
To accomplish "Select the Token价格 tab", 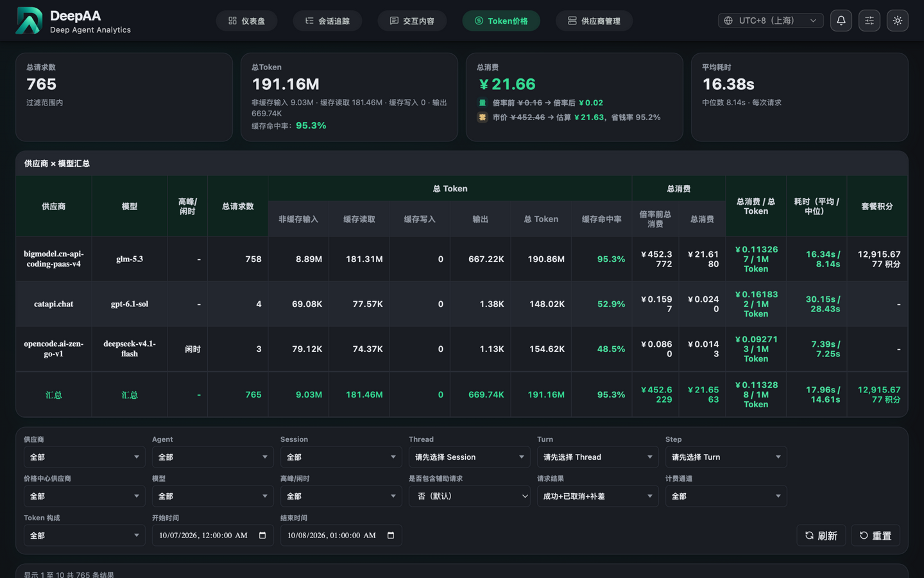I will (x=501, y=21).
